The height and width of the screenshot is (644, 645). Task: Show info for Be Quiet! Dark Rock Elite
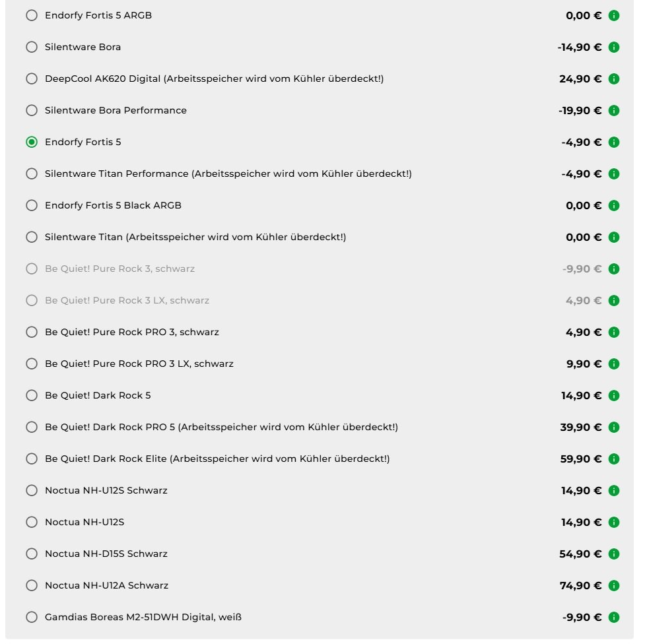614,459
